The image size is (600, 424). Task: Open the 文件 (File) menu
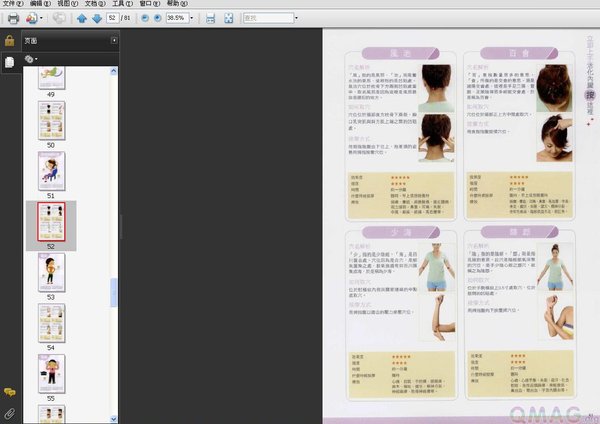[x=11, y=4]
